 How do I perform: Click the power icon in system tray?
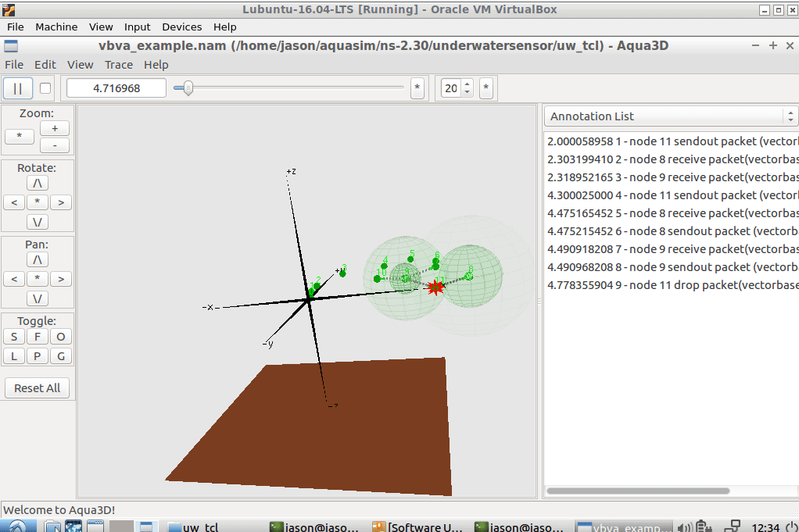pos(791,527)
